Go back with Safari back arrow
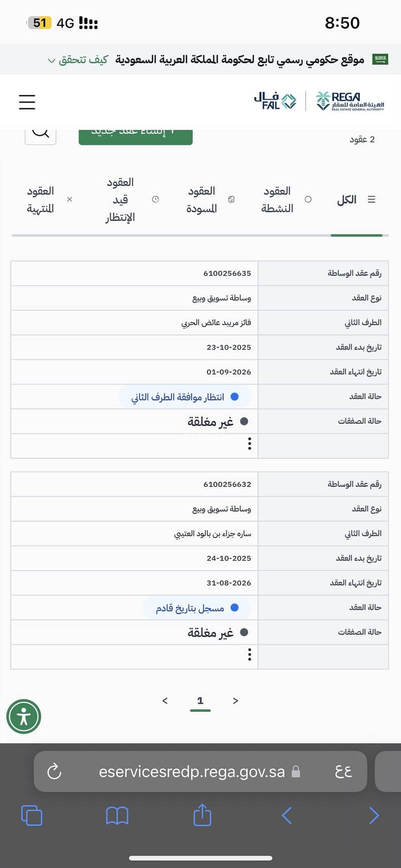401x868 pixels. pyautogui.click(x=287, y=815)
